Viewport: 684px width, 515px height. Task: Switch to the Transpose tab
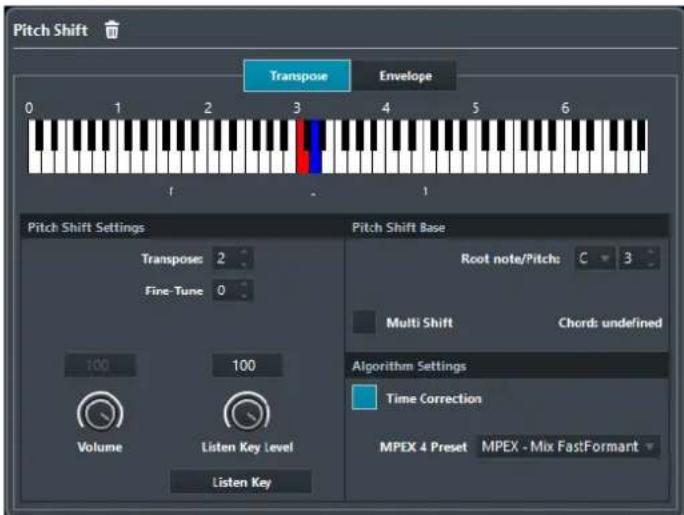coord(297,76)
